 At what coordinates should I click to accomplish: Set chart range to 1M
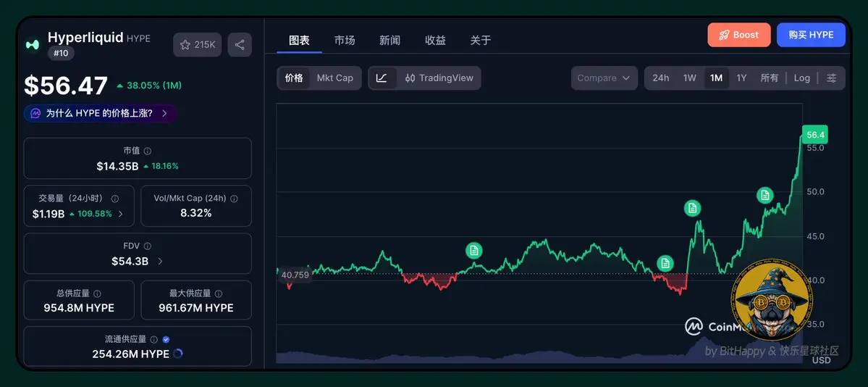click(716, 78)
